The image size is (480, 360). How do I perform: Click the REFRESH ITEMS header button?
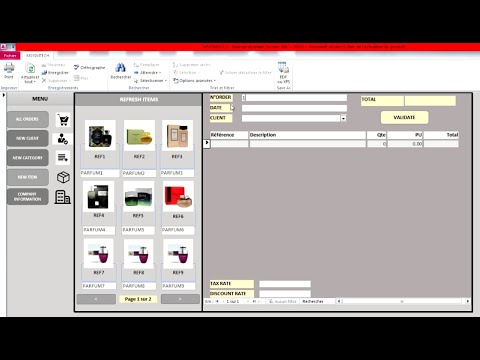point(138,99)
